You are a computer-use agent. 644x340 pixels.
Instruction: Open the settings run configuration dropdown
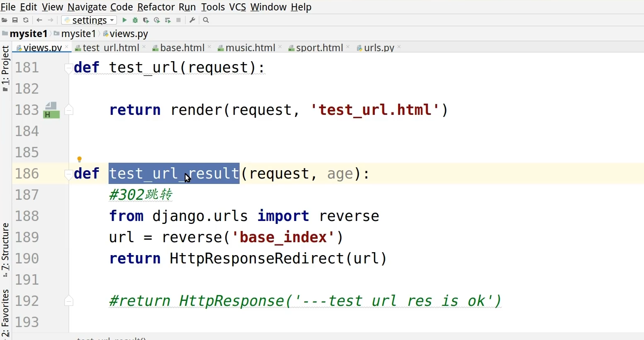(x=89, y=20)
